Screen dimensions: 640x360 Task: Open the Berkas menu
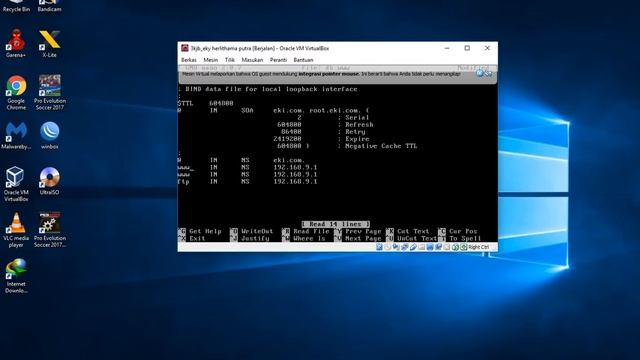(x=189, y=60)
